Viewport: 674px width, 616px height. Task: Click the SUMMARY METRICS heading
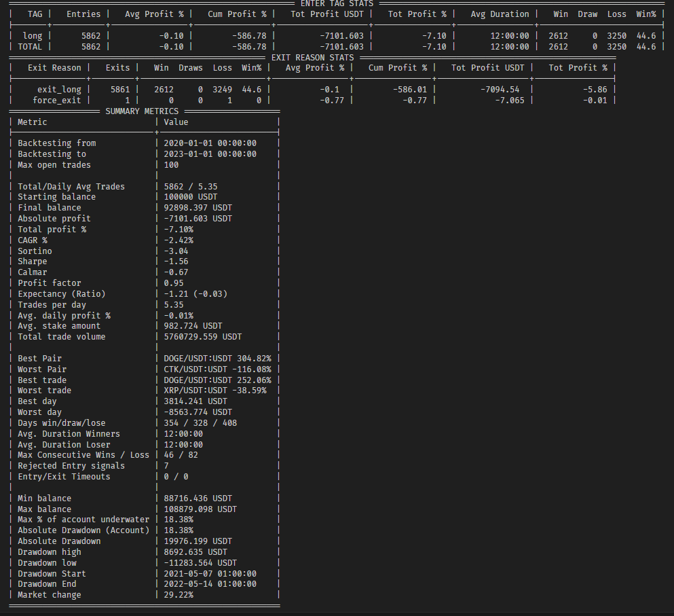point(142,111)
